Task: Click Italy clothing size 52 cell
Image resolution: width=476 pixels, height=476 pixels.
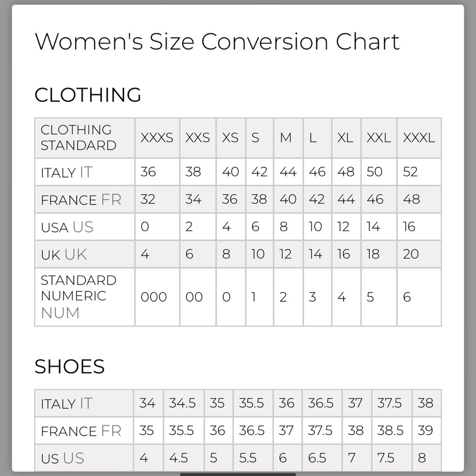Action: coord(419,172)
